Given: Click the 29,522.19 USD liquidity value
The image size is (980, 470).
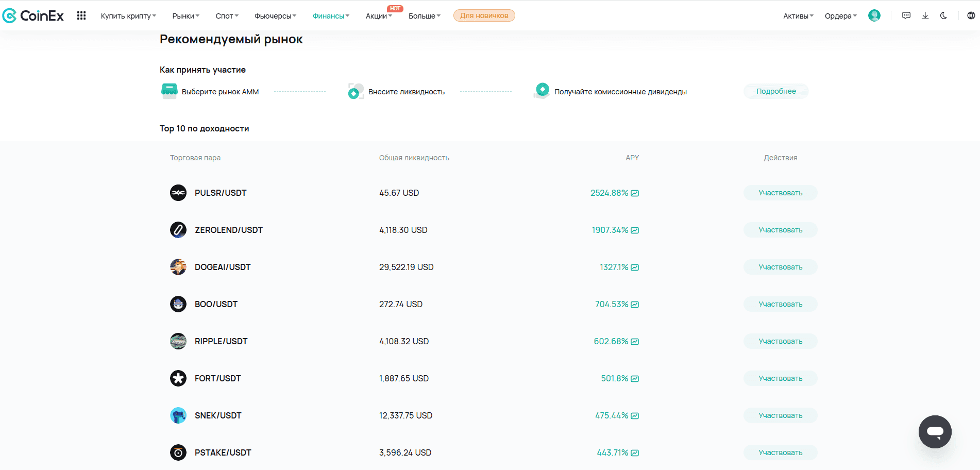Looking at the screenshot, I should click(407, 267).
